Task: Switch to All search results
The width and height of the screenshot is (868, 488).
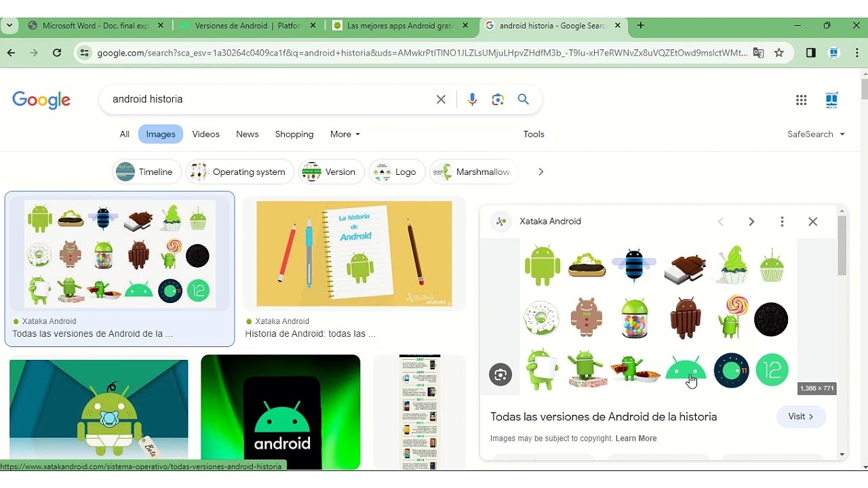Action: click(125, 134)
